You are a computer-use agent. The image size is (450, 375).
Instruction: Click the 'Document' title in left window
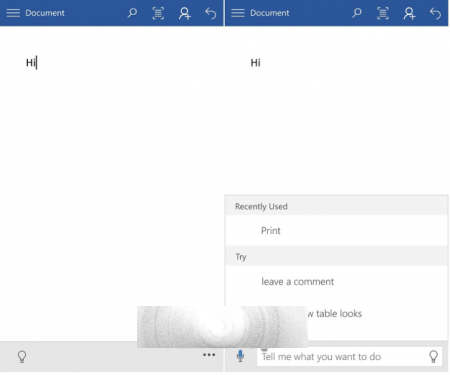45,13
